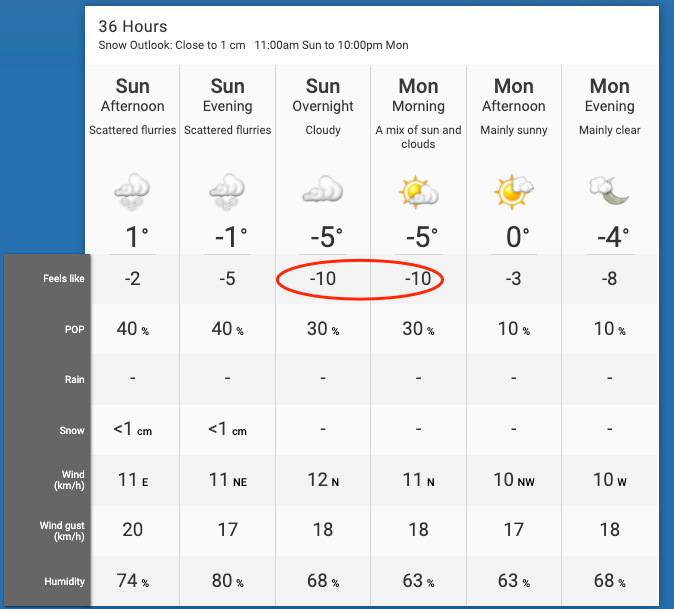
Task: Select the Mon Evening column header
Action: point(610,95)
